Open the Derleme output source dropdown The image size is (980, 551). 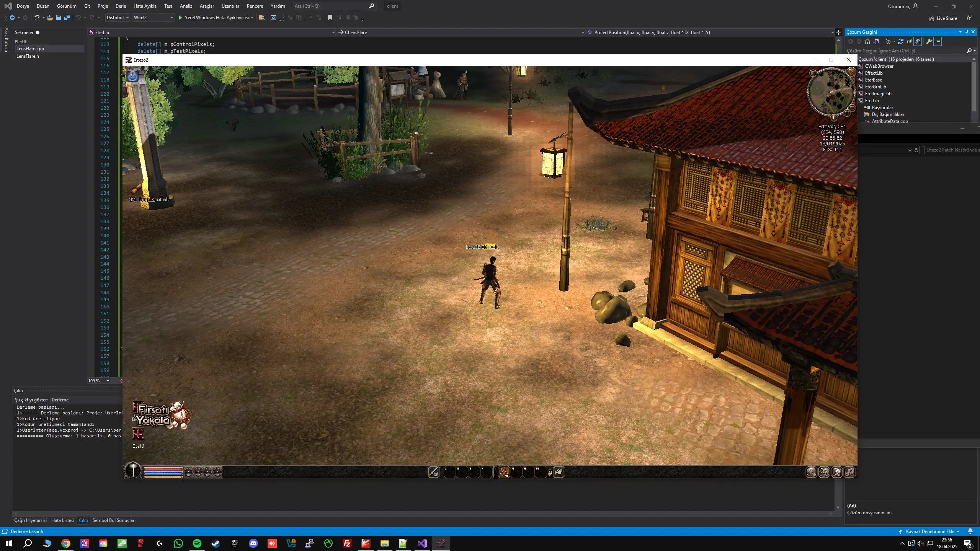point(86,400)
